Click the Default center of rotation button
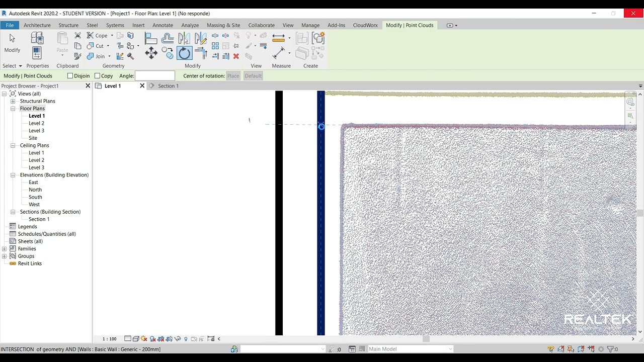 (253, 76)
